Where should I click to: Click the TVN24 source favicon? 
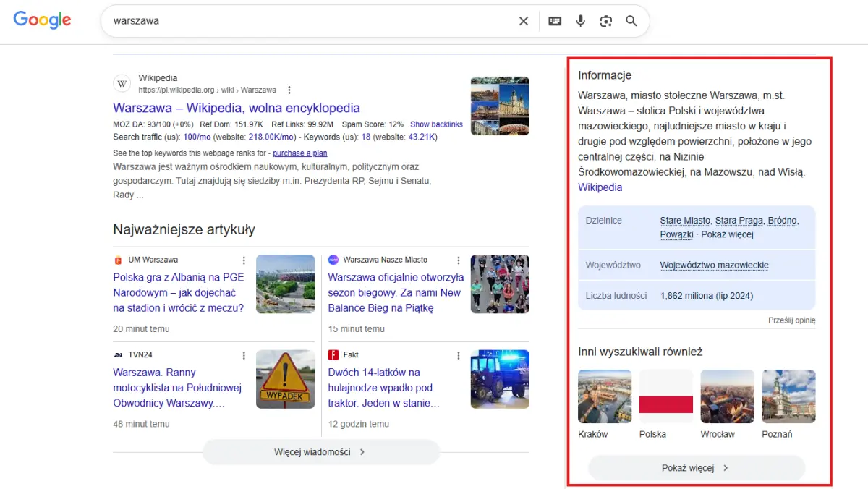(118, 355)
